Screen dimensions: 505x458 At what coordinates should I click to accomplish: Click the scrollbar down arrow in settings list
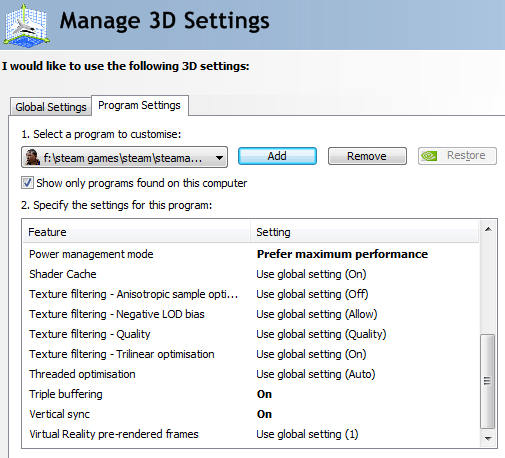click(488, 438)
